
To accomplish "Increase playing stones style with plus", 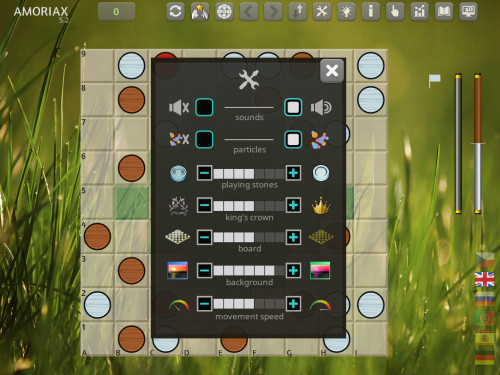I will click(x=293, y=173).
